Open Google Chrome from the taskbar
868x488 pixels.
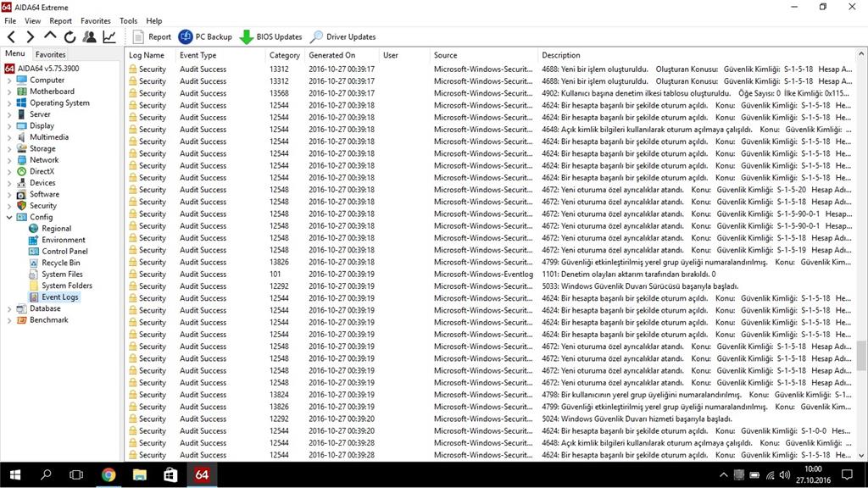coord(108,474)
